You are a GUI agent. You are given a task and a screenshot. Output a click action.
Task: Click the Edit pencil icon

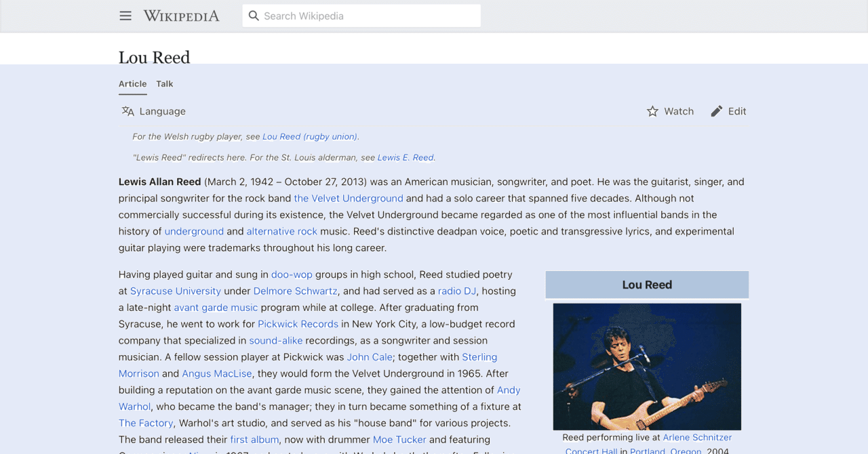pyautogui.click(x=717, y=111)
